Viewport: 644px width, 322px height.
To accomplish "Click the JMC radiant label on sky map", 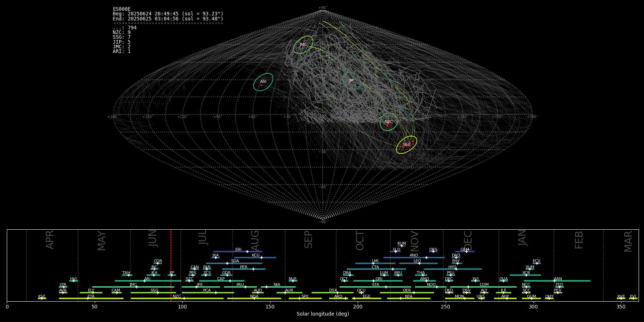I will click(x=303, y=45).
